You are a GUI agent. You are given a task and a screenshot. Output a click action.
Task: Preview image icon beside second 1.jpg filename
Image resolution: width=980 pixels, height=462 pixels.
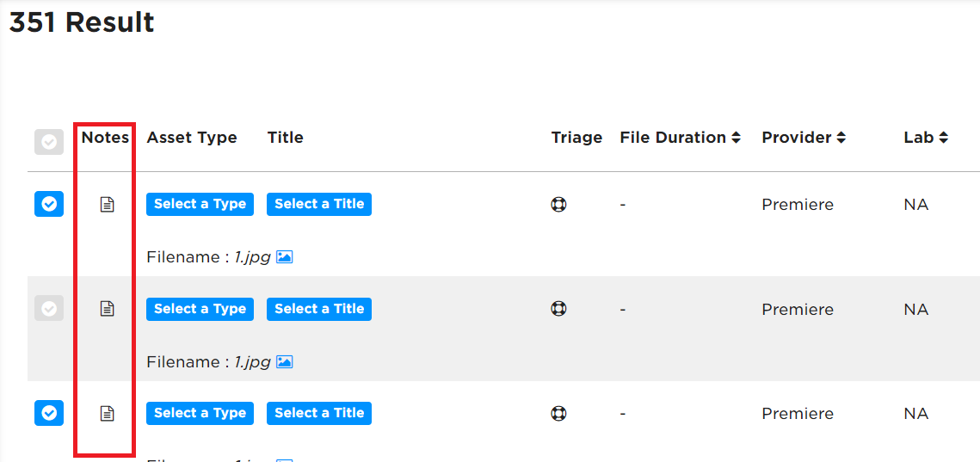[x=285, y=361]
